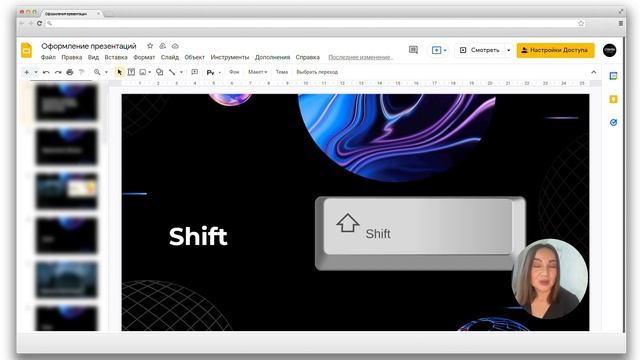
Task: Open Google Keep side panel icon
Action: click(x=613, y=99)
